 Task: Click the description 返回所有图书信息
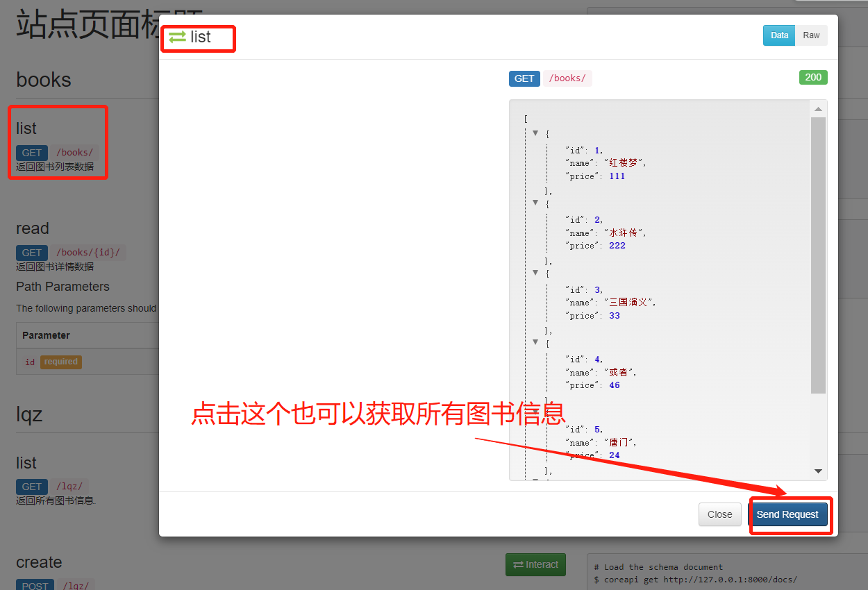56,500
